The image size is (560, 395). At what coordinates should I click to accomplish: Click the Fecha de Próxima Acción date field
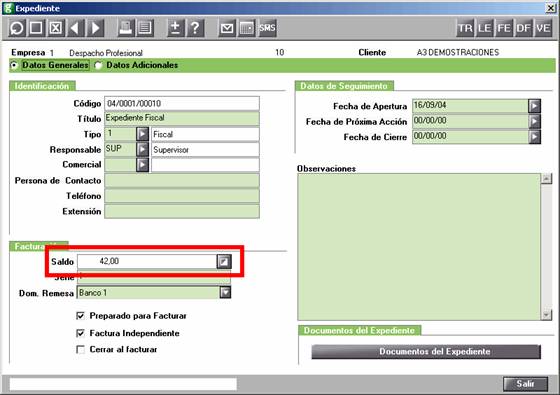coord(470,121)
